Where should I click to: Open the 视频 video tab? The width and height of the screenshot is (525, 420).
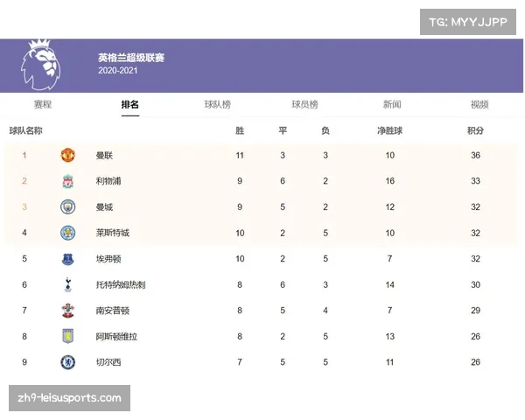tap(479, 104)
